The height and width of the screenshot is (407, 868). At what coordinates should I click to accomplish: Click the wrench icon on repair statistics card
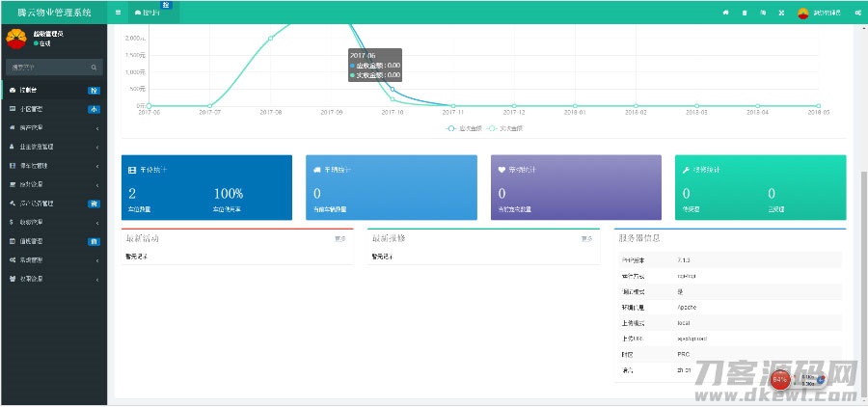pos(685,169)
